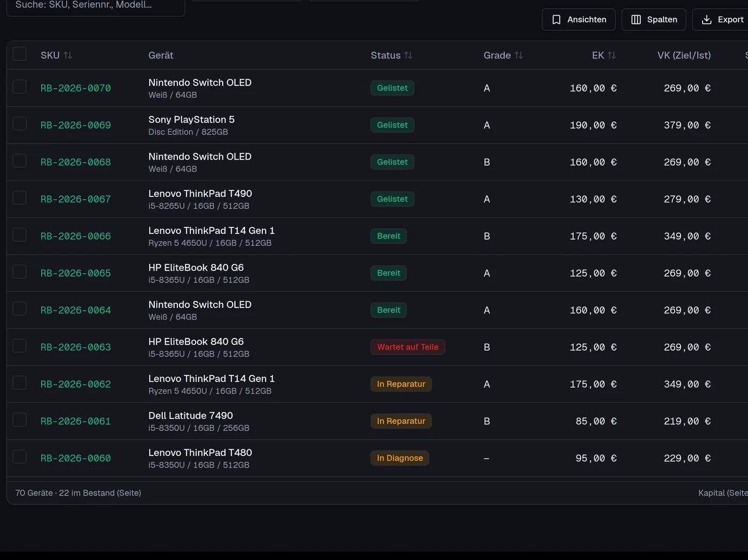Click VK price 219,00 € for Dell Latitude
The height and width of the screenshot is (560, 748).
coord(687,421)
